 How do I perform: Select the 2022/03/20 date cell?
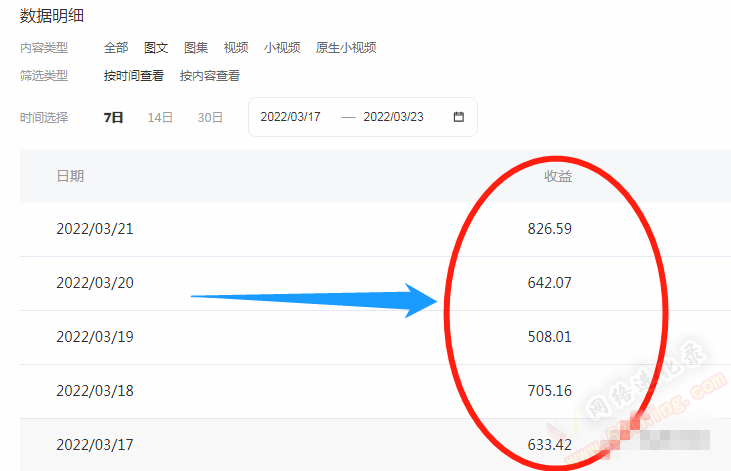[95, 283]
